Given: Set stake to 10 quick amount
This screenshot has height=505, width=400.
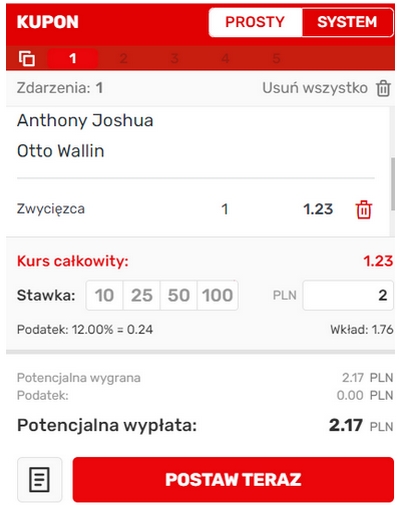Looking at the screenshot, I should point(104,295).
